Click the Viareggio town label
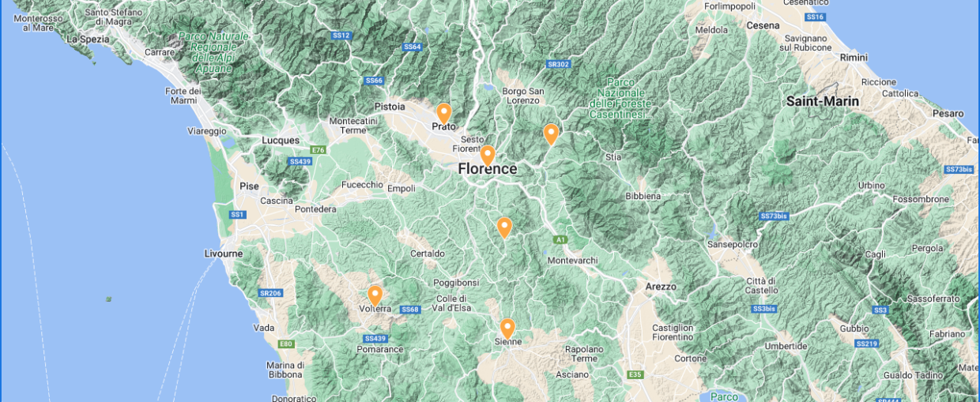The width and height of the screenshot is (980, 402). [x=207, y=130]
